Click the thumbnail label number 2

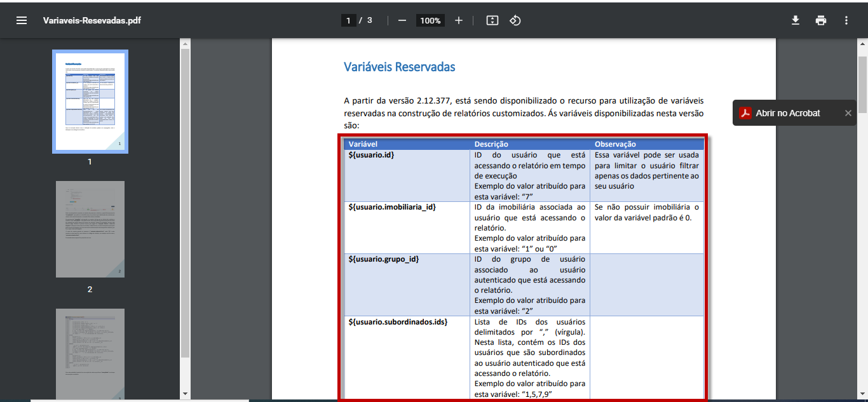(90, 289)
